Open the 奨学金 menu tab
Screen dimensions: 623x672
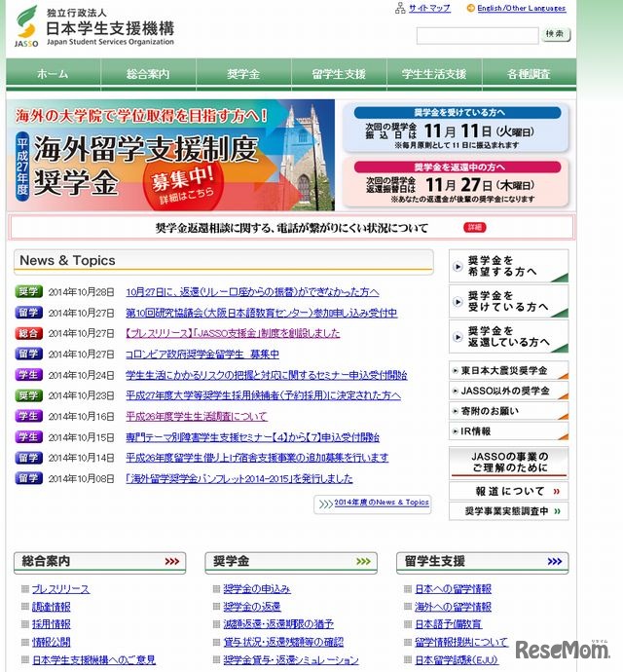[x=243, y=74]
